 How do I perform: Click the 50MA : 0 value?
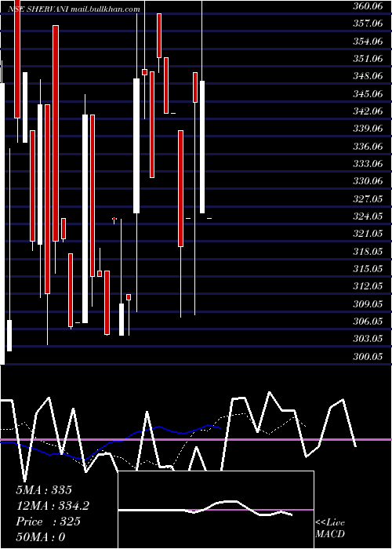[41, 537]
